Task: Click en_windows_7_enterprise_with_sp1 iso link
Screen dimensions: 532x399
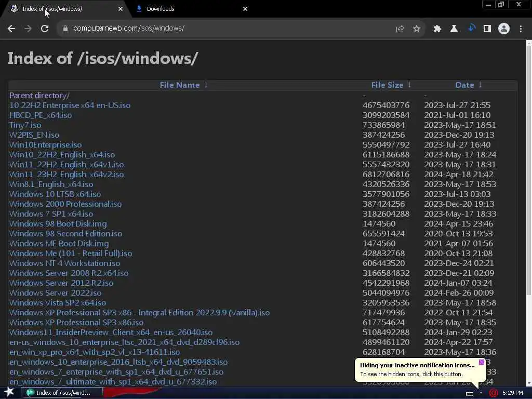Action: click(x=116, y=371)
